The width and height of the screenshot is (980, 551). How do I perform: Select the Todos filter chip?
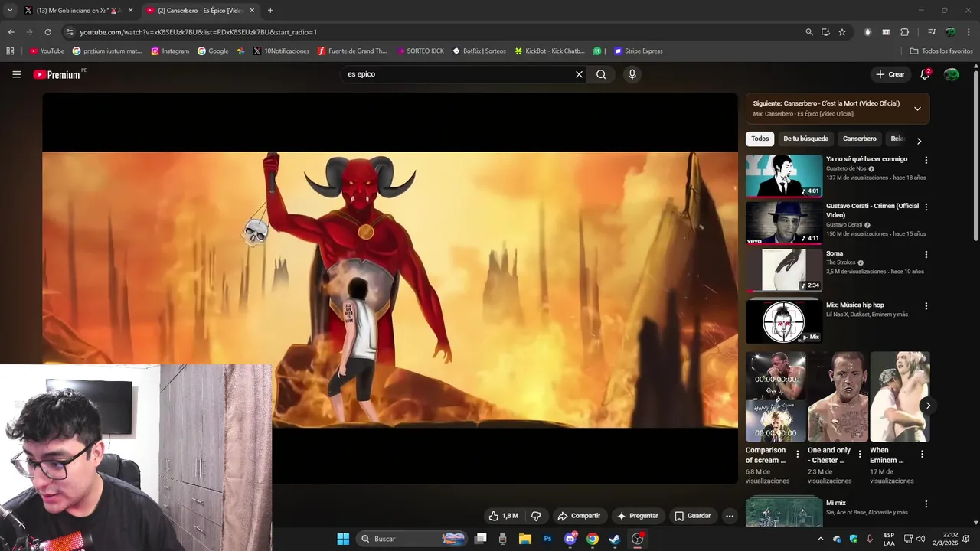pos(759,139)
